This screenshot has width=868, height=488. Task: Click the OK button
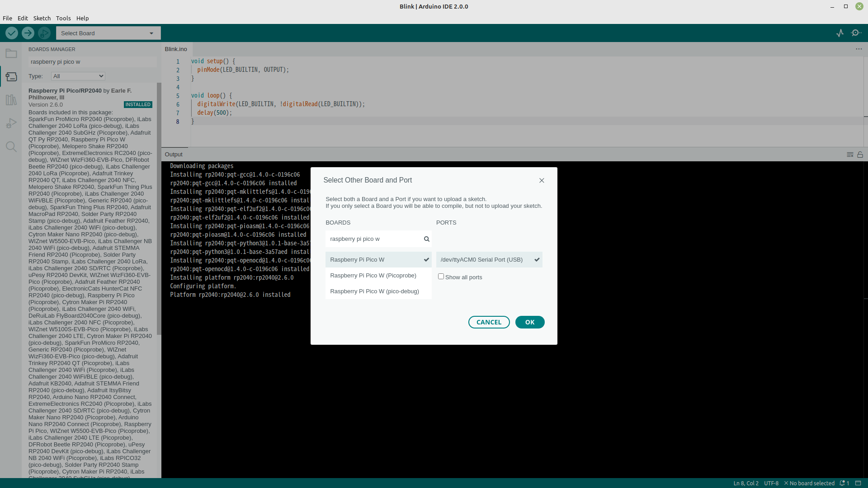tap(530, 322)
